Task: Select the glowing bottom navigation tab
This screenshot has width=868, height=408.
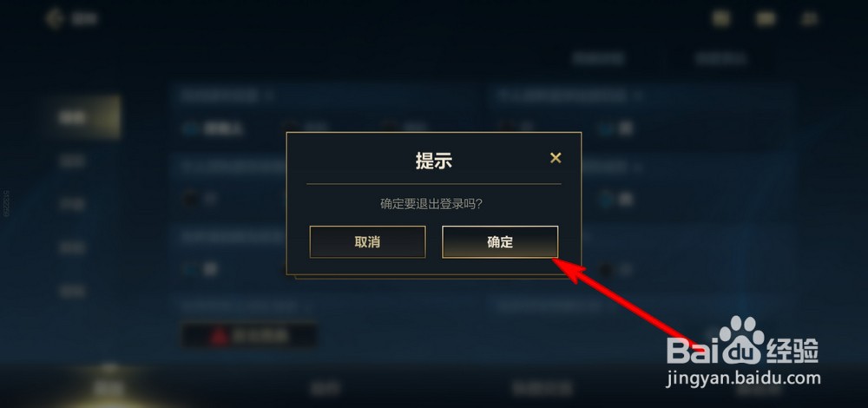Action: (x=109, y=387)
